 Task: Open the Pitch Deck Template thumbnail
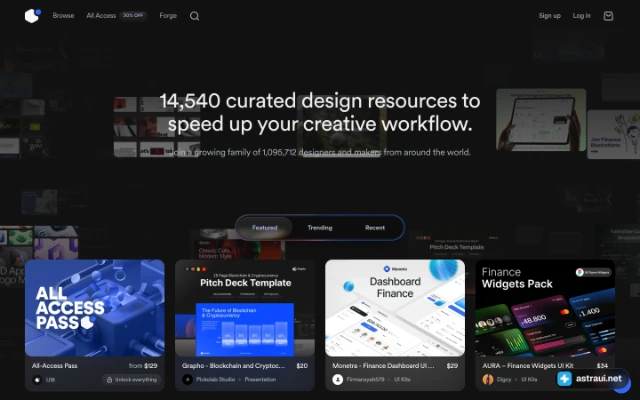coord(245,308)
